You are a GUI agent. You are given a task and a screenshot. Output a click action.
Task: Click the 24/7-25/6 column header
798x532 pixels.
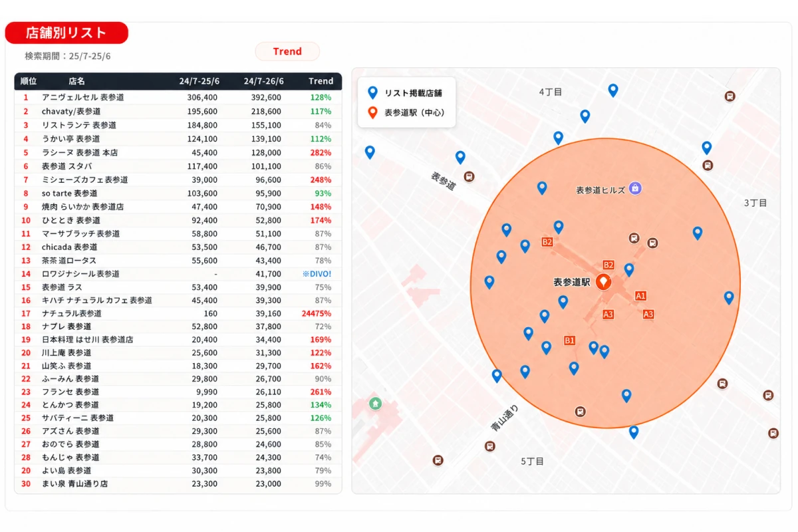tap(199, 81)
